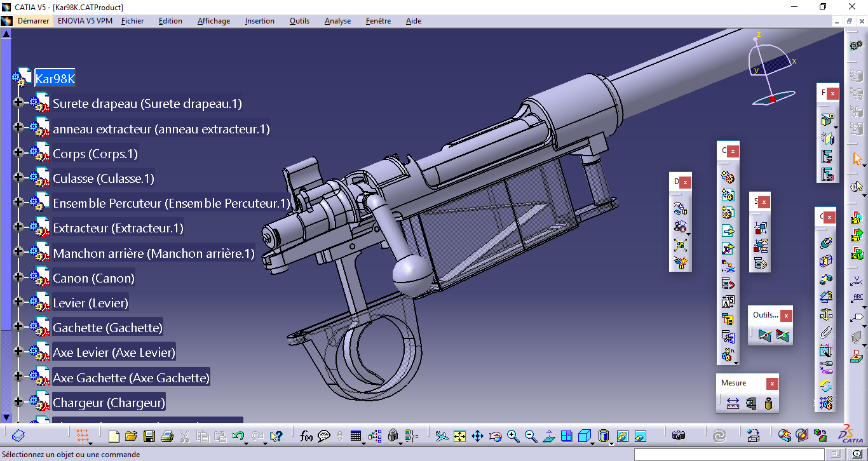Screen dimensions: 868x461
Task: Add a Coincidence constraint
Action: click(x=826, y=243)
